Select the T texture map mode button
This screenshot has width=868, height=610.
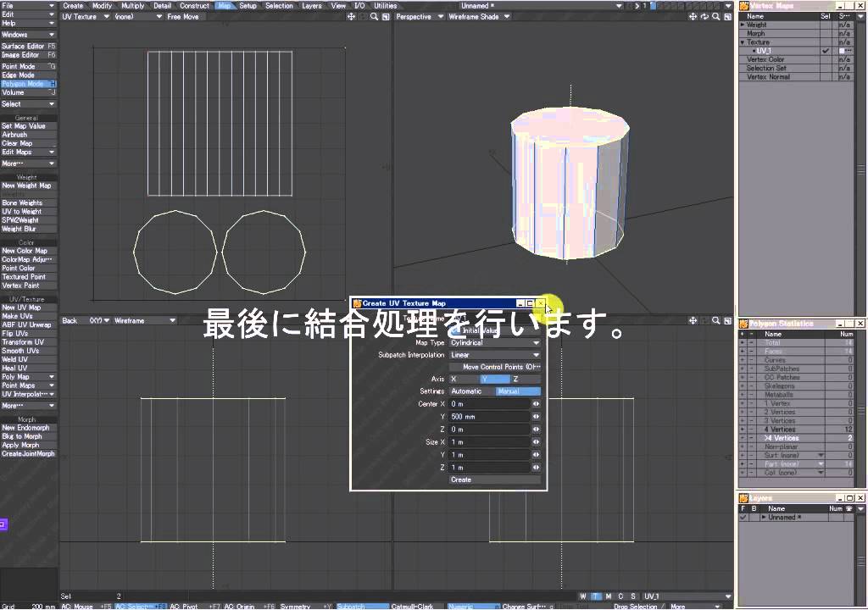tap(596, 596)
